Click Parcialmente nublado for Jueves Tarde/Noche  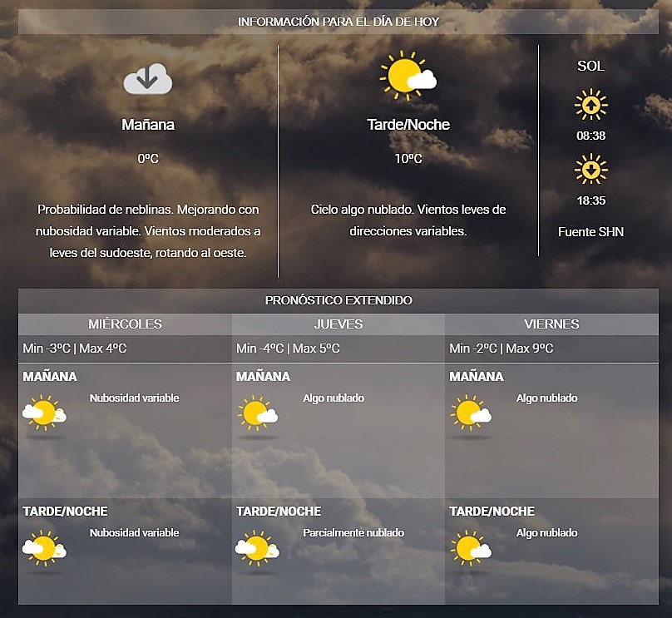pyautogui.click(x=353, y=532)
